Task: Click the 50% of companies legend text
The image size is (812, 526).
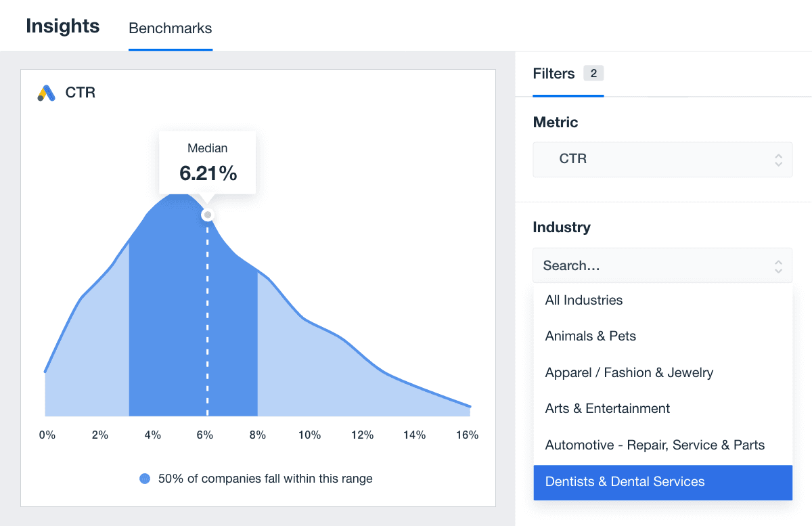Action: click(265, 479)
